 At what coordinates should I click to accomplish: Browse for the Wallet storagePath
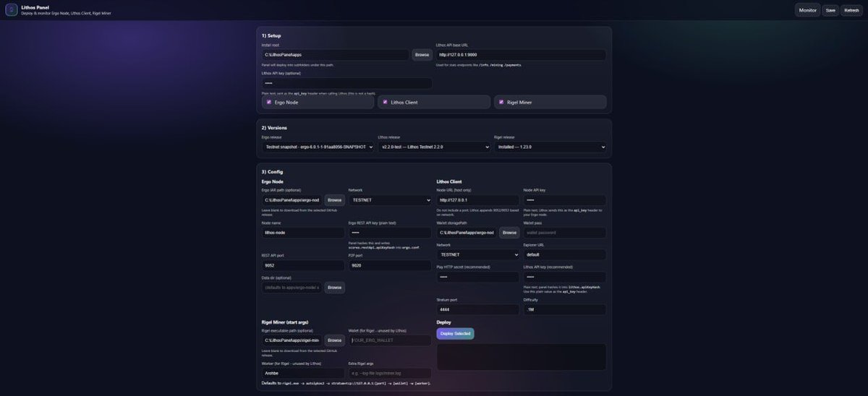tap(509, 233)
